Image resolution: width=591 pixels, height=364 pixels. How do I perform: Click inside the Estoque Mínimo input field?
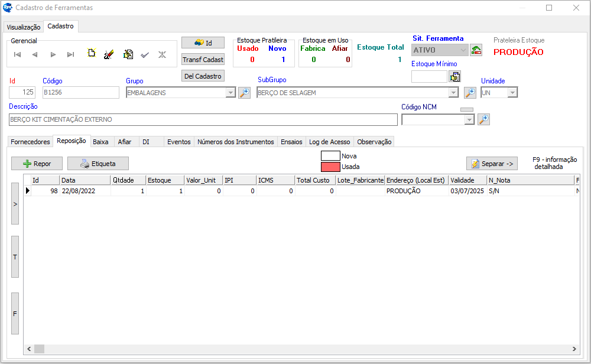(429, 76)
